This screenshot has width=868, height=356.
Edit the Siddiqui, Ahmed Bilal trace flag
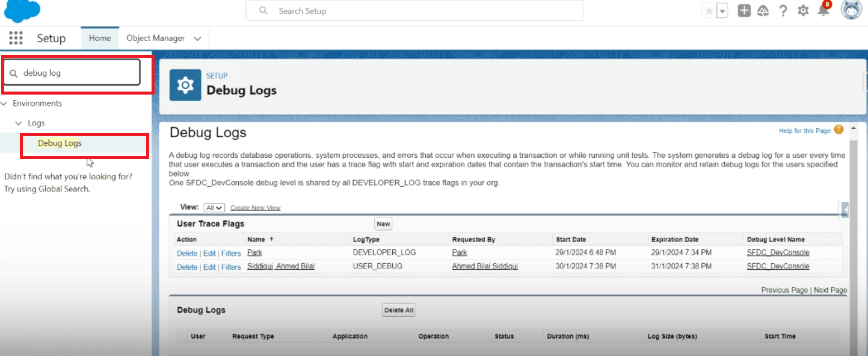coord(209,267)
